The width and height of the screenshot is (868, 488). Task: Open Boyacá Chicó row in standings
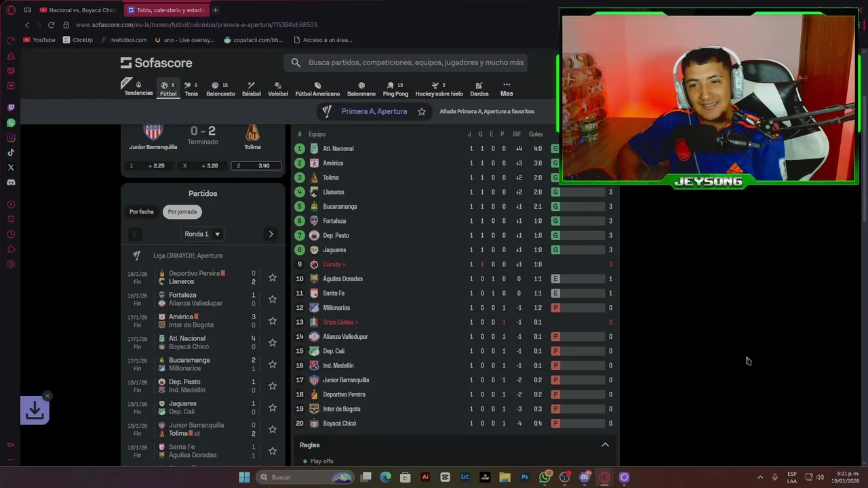coord(454,423)
